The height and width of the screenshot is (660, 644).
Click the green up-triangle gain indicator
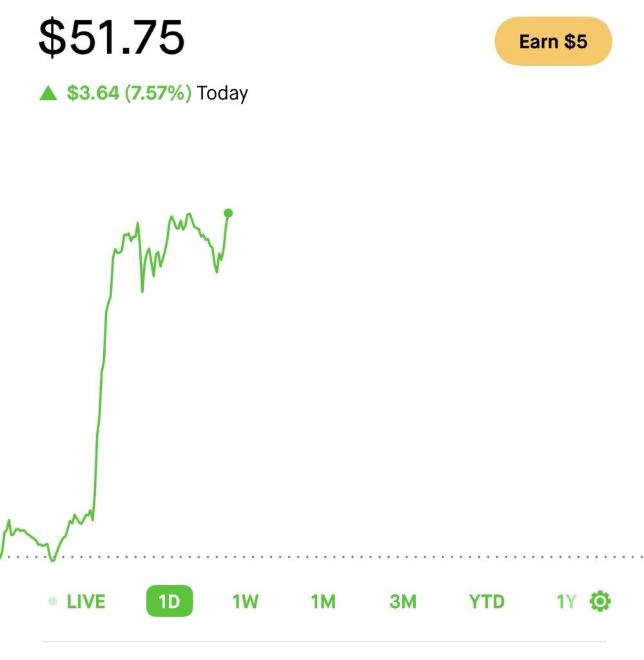[x=48, y=93]
